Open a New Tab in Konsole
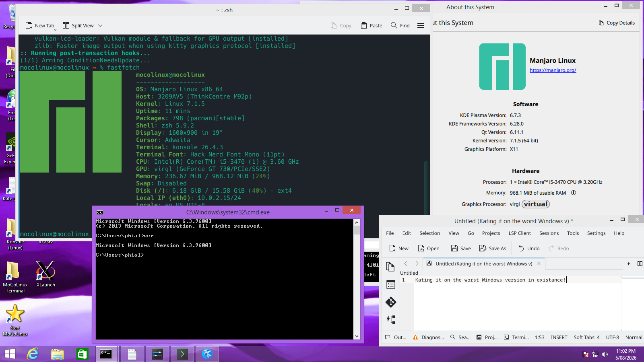Image resolution: width=644 pixels, height=362 pixels. 39,25
